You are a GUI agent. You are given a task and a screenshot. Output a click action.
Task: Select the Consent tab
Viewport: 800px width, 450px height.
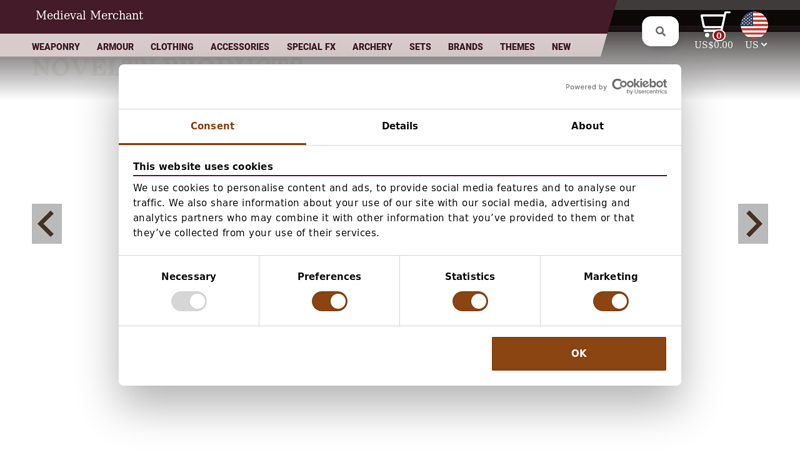(x=212, y=126)
